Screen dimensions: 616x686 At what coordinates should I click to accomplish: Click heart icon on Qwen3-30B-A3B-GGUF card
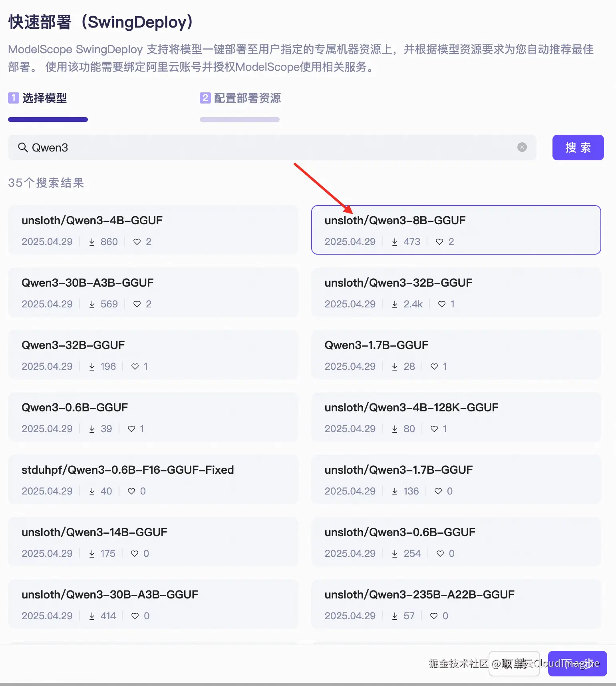(x=137, y=304)
